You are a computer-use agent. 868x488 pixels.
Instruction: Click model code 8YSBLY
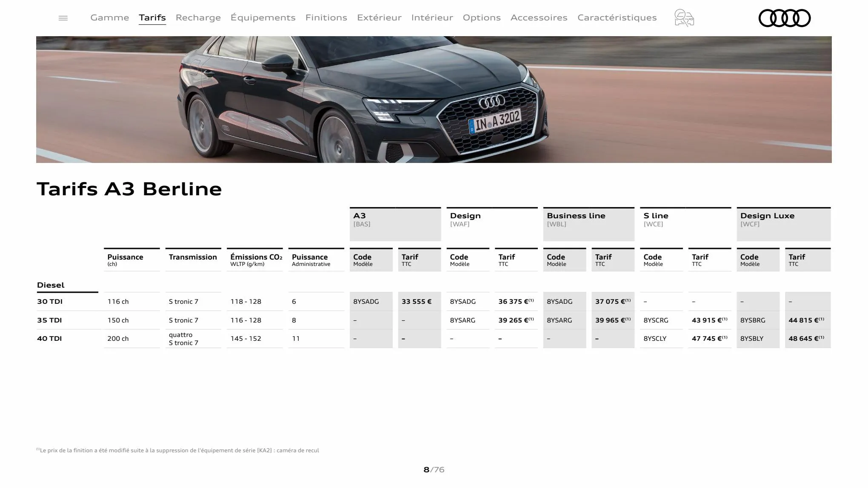pyautogui.click(x=752, y=339)
